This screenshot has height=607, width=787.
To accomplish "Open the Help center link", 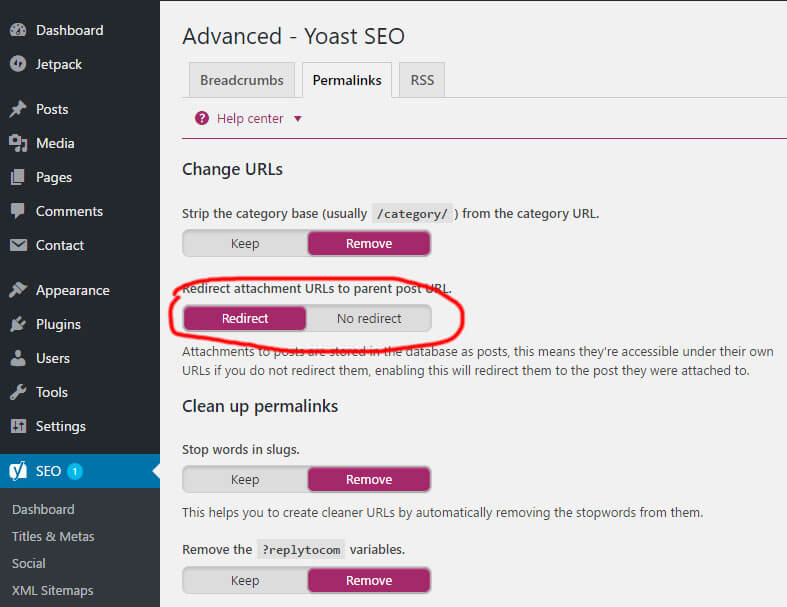I will (x=250, y=118).
